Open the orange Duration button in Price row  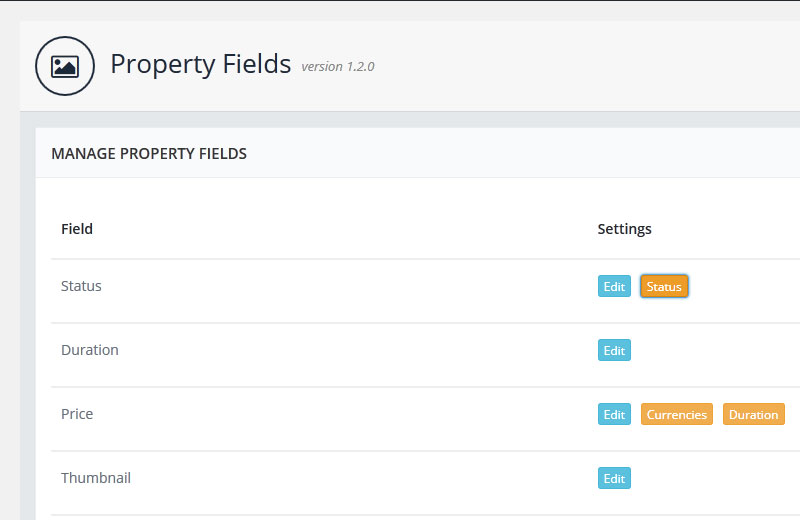click(x=754, y=414)
